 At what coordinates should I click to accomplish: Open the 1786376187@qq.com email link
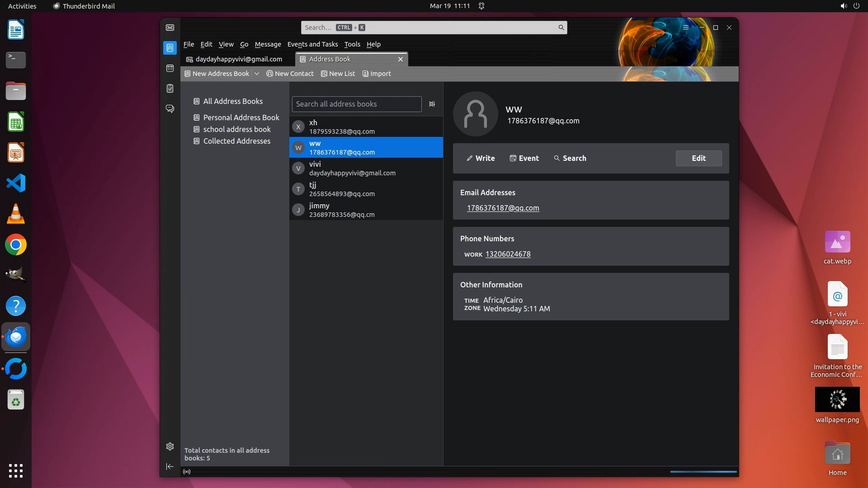pos(503,208)
